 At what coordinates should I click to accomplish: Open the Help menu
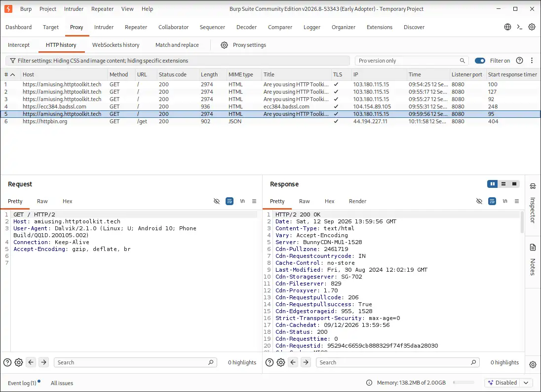[x=147, y=9]
